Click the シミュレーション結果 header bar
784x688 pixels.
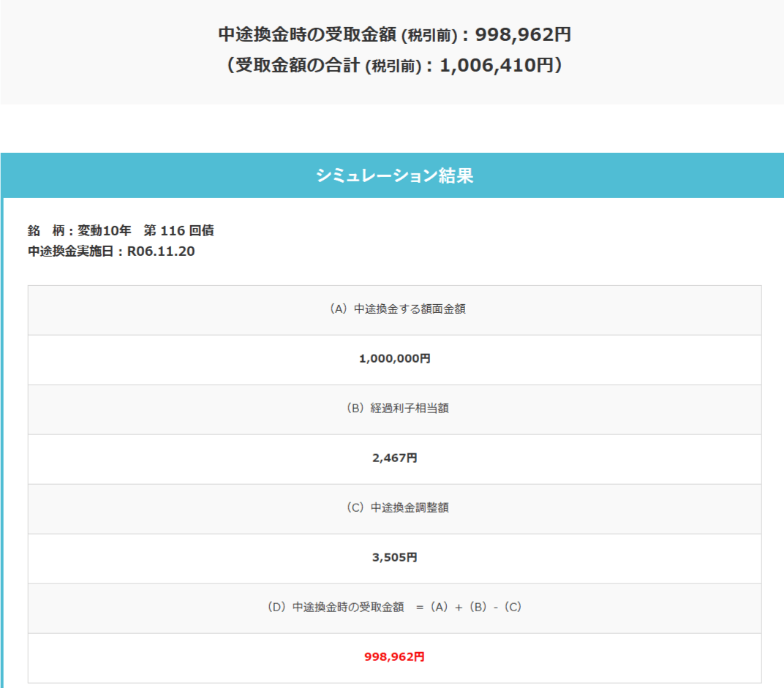coord(394,175)
